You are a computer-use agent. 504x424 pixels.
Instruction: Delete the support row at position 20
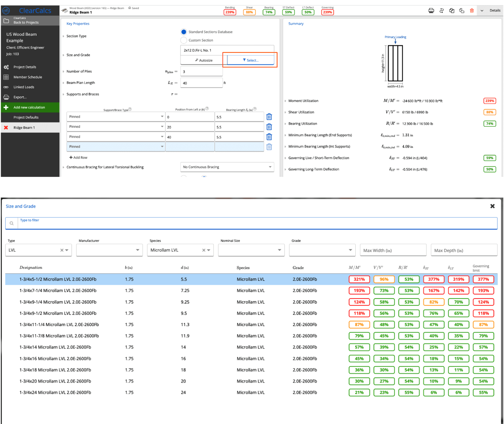pyautogui.click(x=269, y=127)
